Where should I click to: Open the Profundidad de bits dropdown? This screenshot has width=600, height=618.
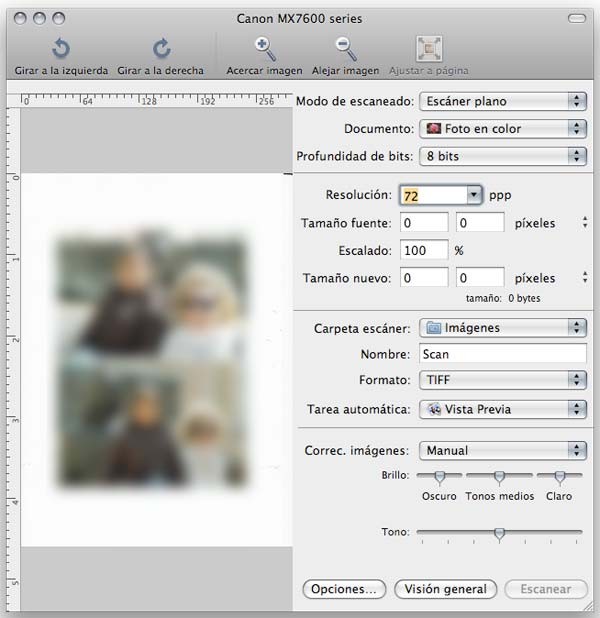click(503, 156)
